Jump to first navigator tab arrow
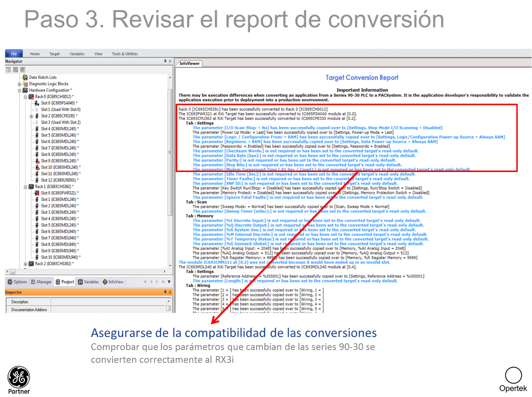 145,282
